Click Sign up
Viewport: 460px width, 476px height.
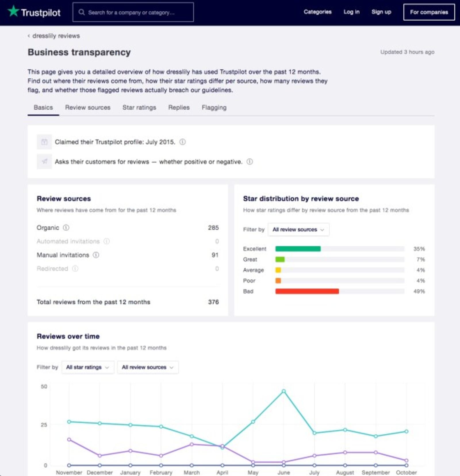pos(381,12)
